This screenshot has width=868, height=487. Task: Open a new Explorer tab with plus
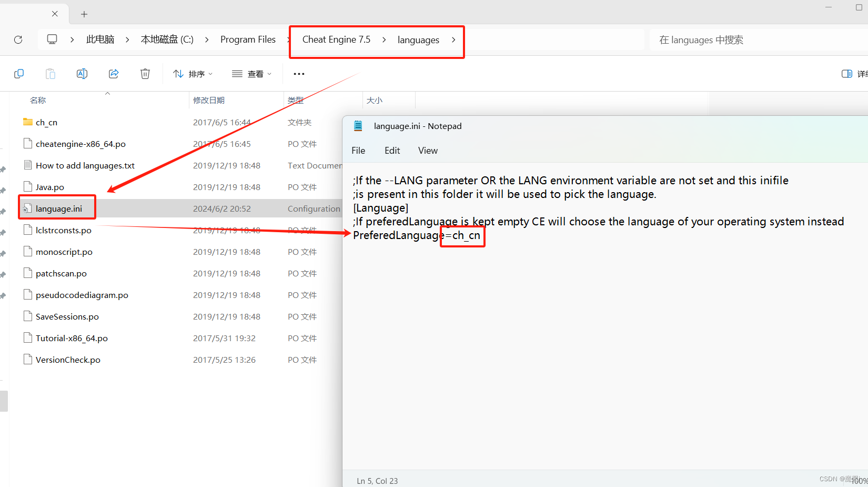point(84,14)
